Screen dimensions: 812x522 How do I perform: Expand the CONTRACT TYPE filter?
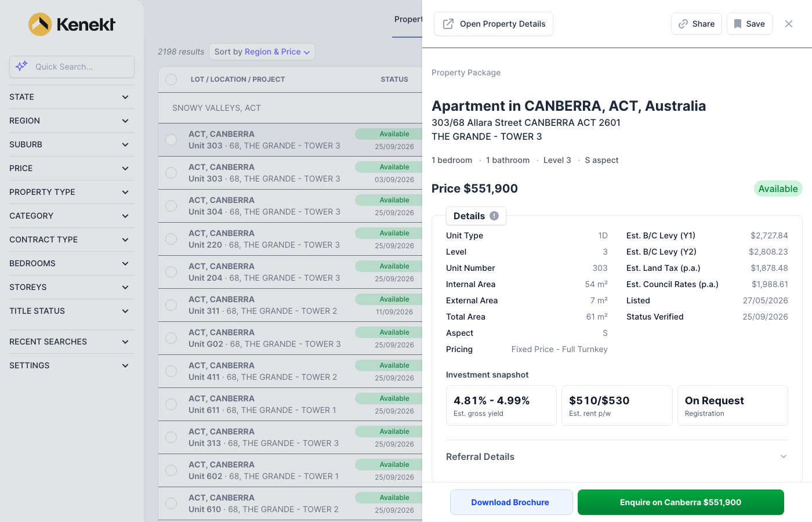tap(72, 240)
